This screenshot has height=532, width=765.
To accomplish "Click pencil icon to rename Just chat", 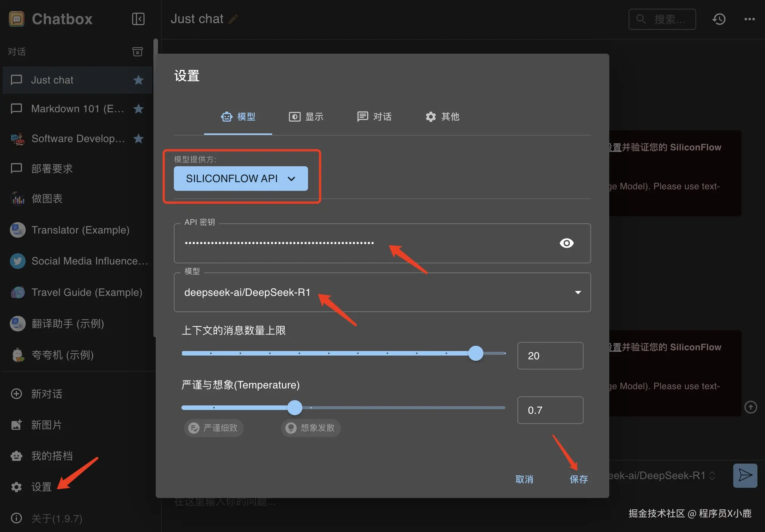I will (x=234, y=19).
